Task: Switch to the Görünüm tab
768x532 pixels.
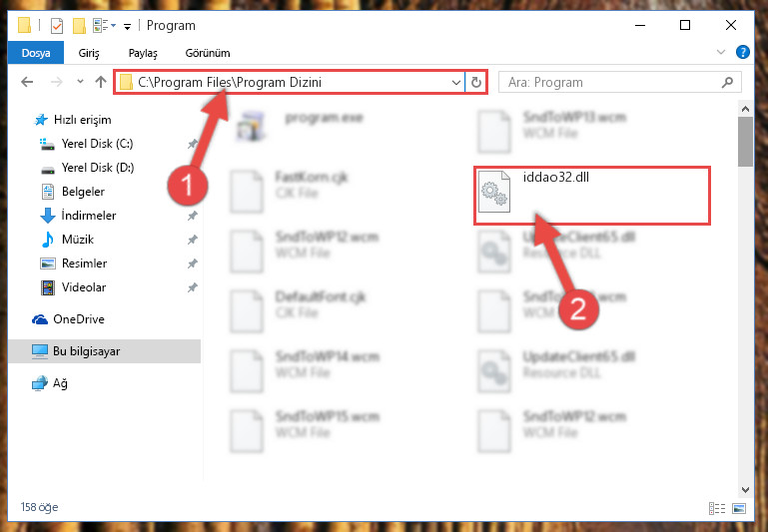Action: (x=208, y=53)
